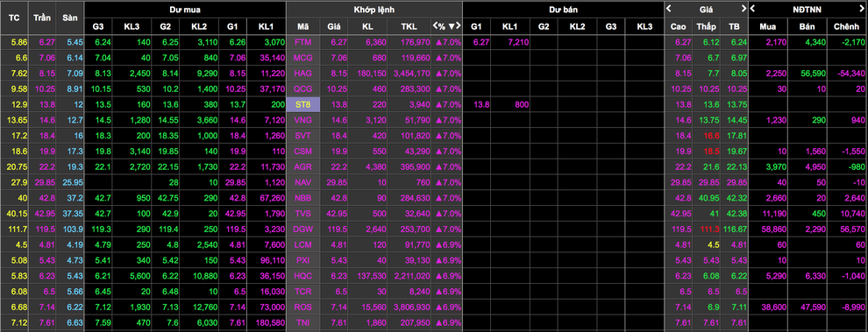Click the TKL column header
868x332 pixels.
click(x=410, y=26)
